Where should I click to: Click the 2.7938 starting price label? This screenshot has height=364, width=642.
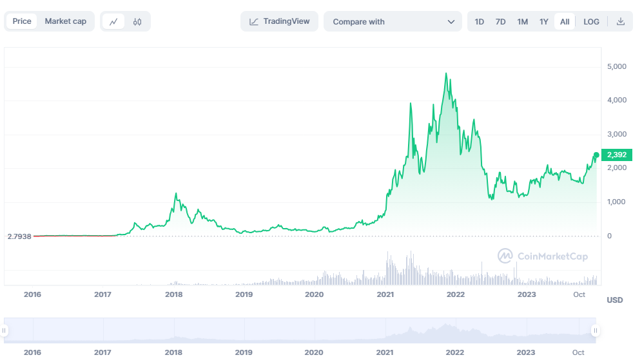pyautogui.click(x=19, y=236)
